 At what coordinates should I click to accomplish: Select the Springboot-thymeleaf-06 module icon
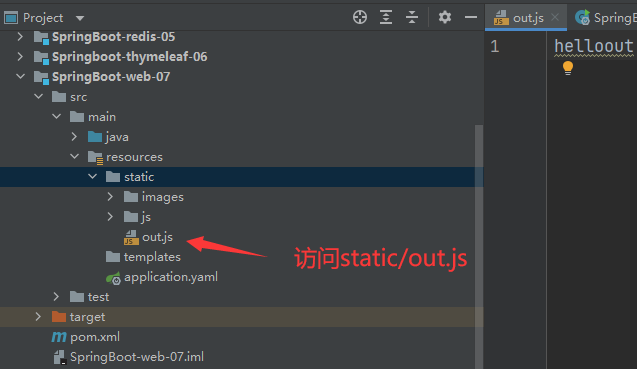(41, 57)
